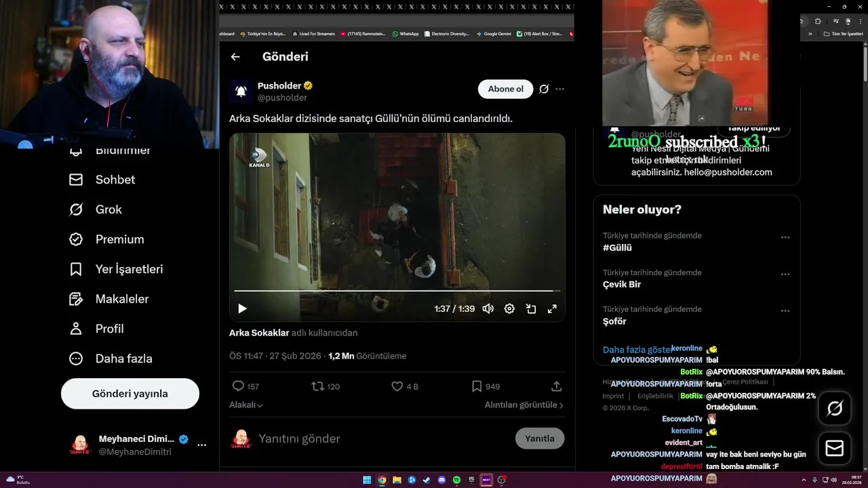Open Yer İşaretleri in the sidebar
868x488 pixels.
[x=116, y=269]
